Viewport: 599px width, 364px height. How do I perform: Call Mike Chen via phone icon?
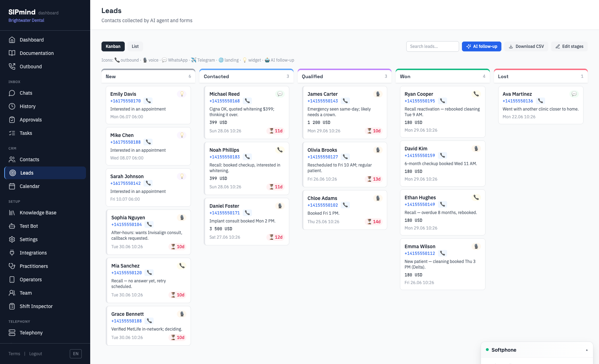pyautogui.click(x=149, y=142)
